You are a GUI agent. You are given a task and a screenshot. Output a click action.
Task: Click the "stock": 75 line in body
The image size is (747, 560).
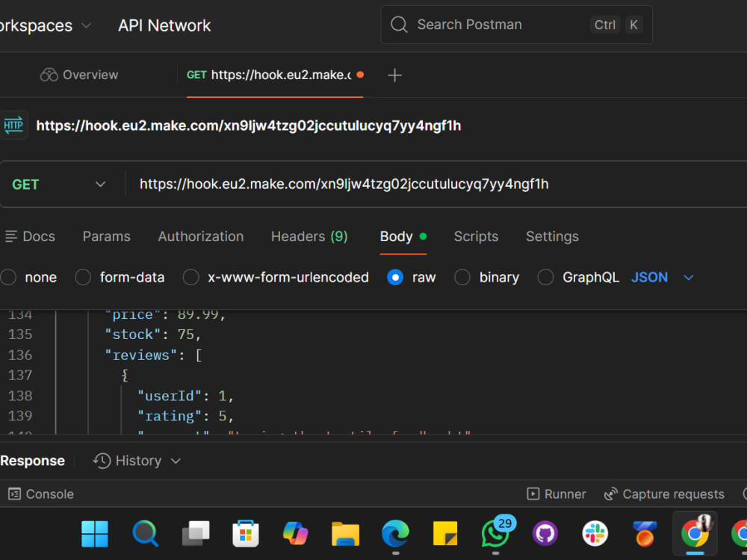153,335
